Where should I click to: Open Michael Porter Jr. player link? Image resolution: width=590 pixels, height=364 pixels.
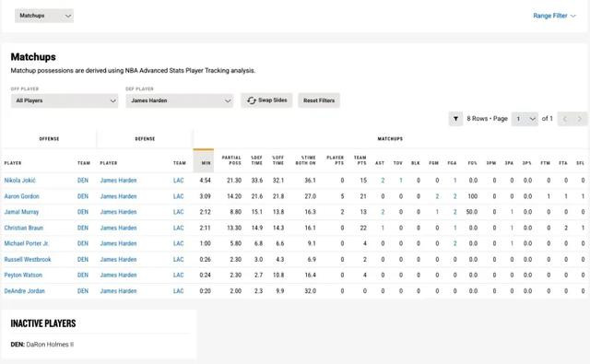(27, 243)
